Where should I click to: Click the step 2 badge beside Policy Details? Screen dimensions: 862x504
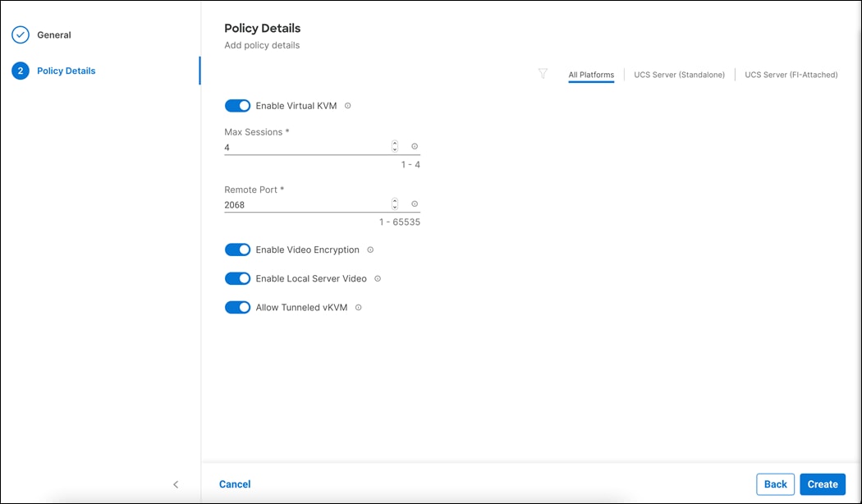[x=20, y=71]
